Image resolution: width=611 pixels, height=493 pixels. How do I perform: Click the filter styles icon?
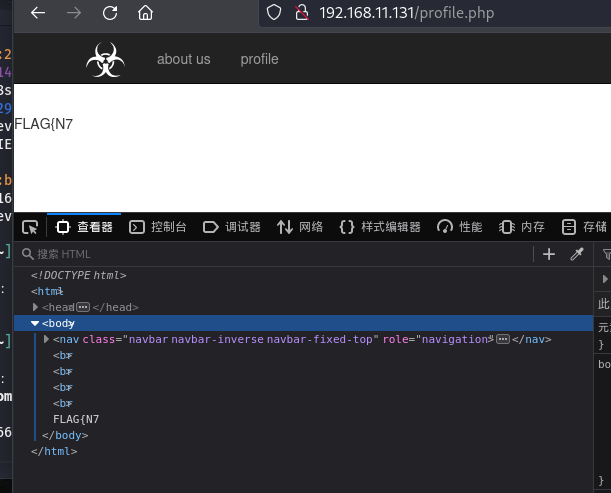pos(606,254)
